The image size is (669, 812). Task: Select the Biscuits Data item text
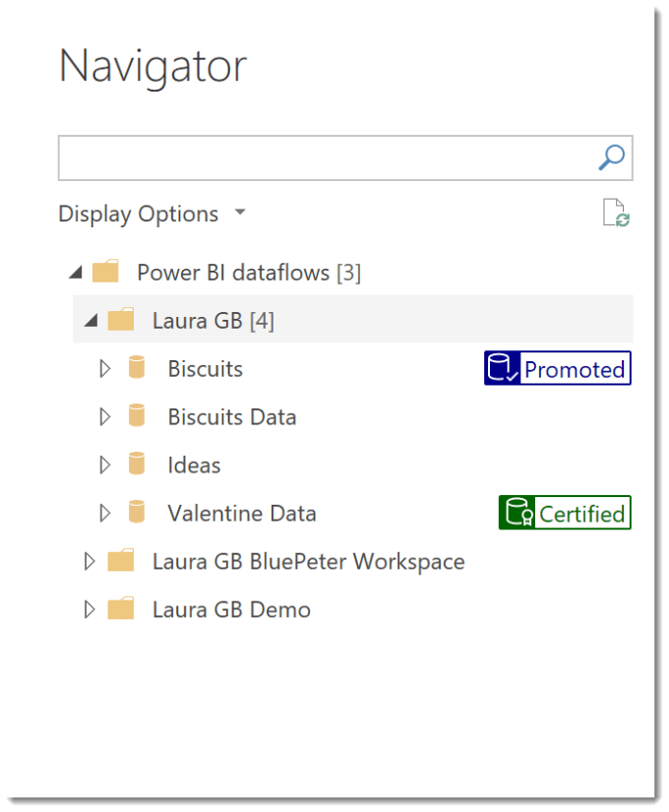(232, 417)
